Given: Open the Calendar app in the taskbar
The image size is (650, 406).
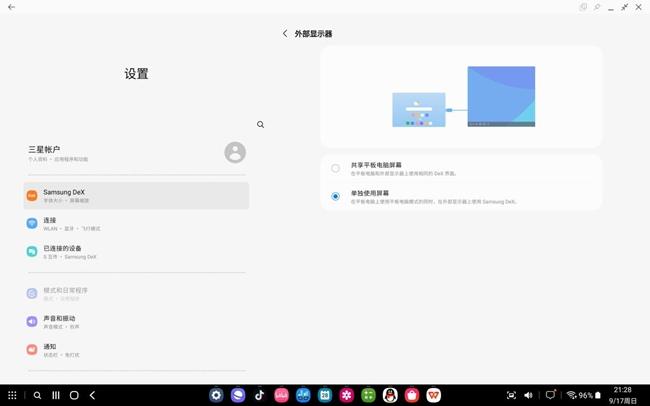Looking at the screenshot, I should [325, 395].
